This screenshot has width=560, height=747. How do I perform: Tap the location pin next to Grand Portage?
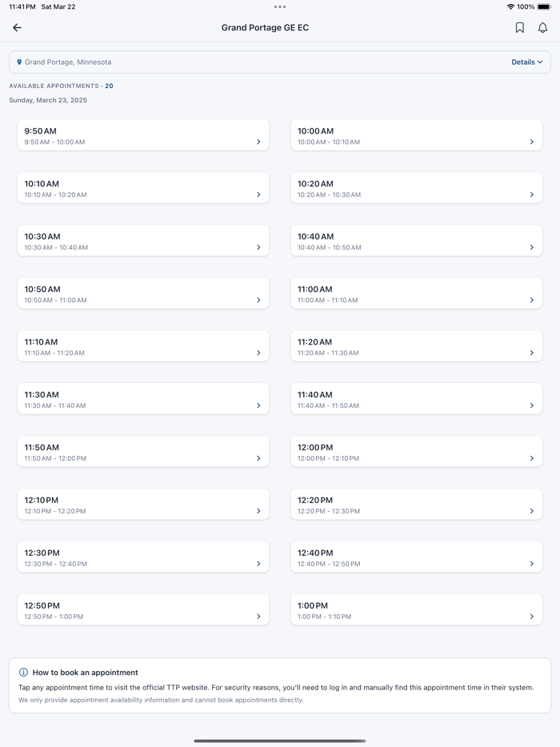click(x=19, y=61)
